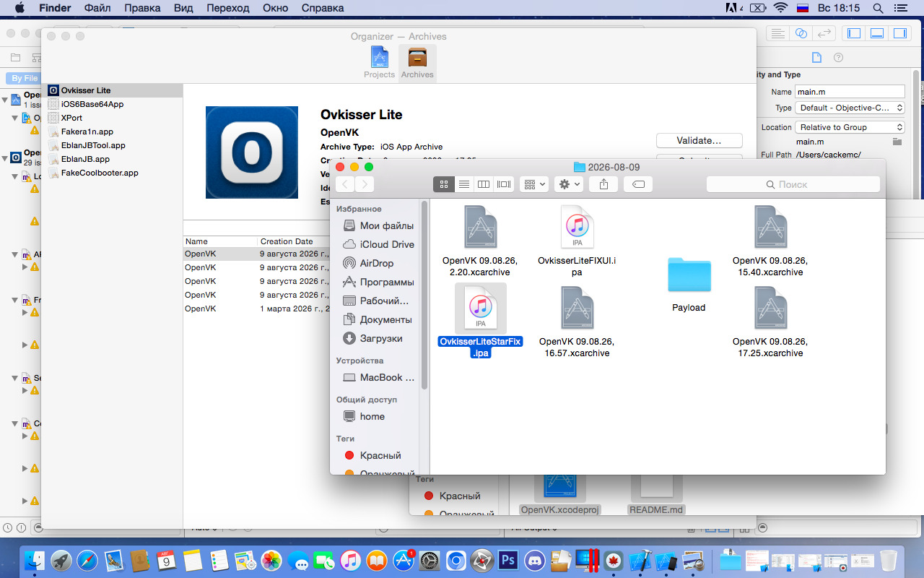Screen dimensions: 924x578
Task: Open the Finder arrange-by dropdown
Action: [x=535, y=184]
